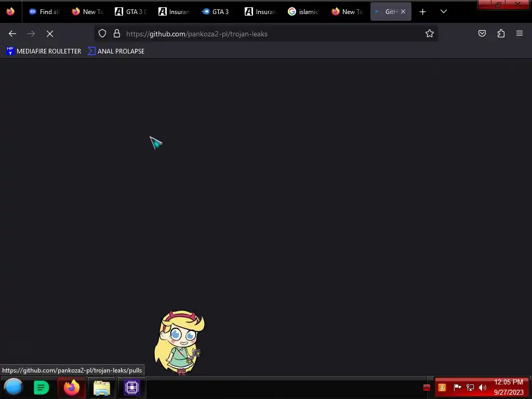Open a new tab with plus button

423,12
